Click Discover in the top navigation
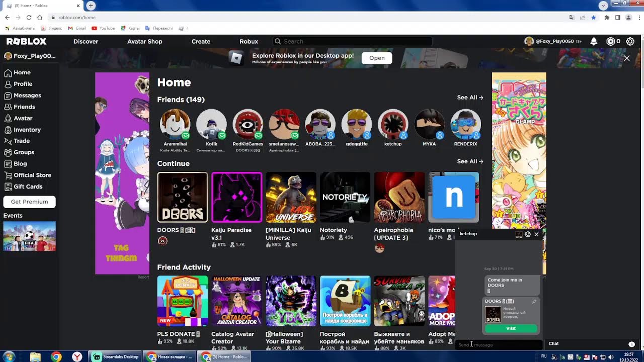This screenshot has height=362, width=644. point(86,41)
